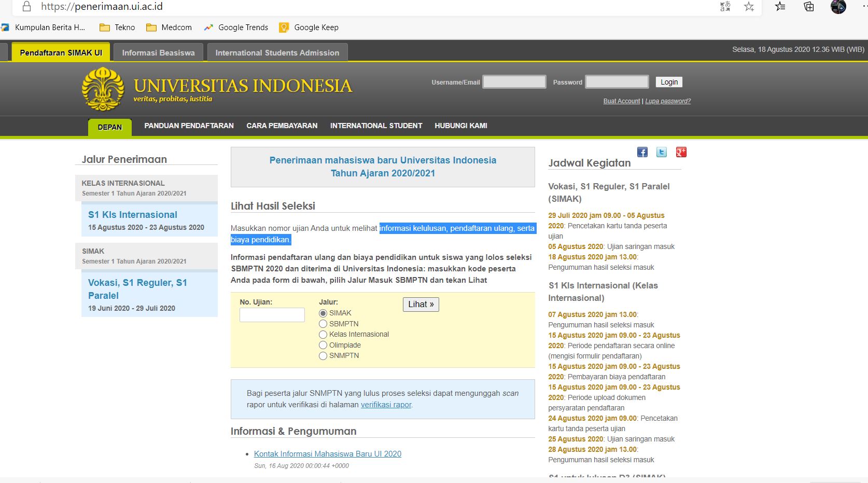Open the Tekno bookmarks folder

click(x=117, y=27)
